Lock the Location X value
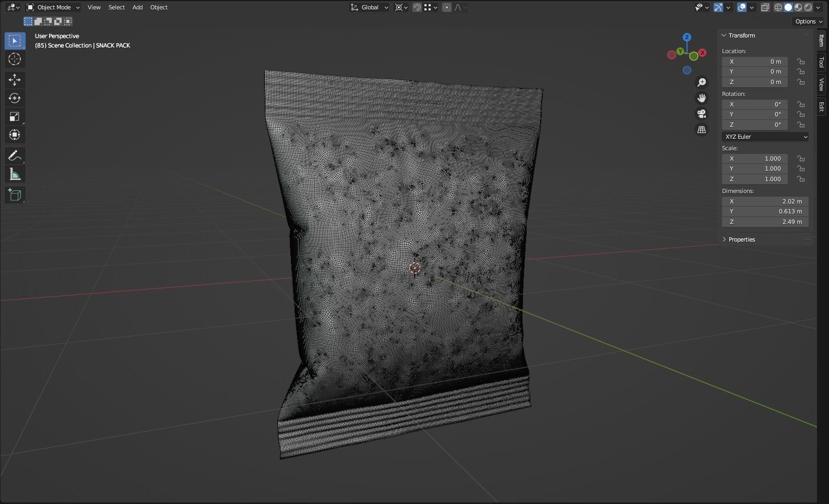 pyautogui.click(x=801, y=62)
